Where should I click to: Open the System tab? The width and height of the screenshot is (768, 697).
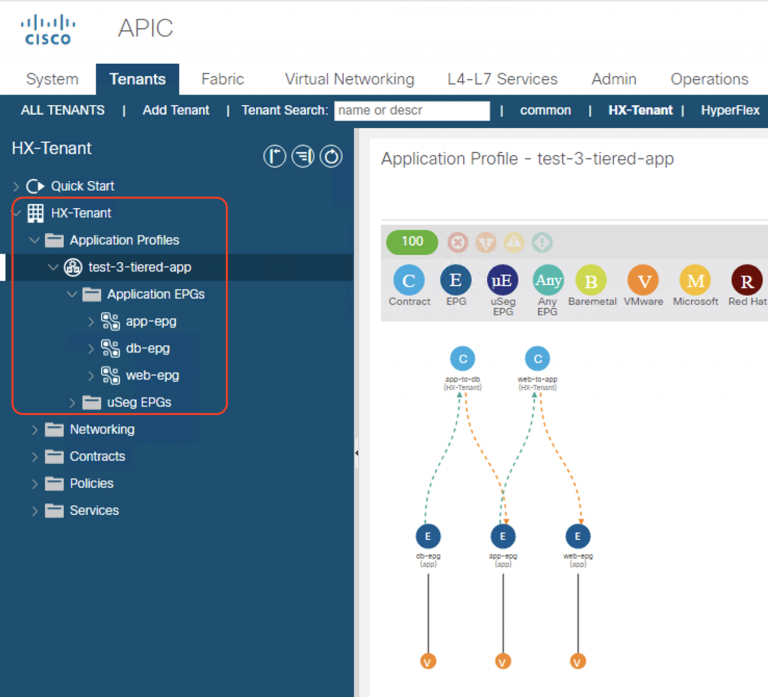pyautogui.click(x=52, y=79)
